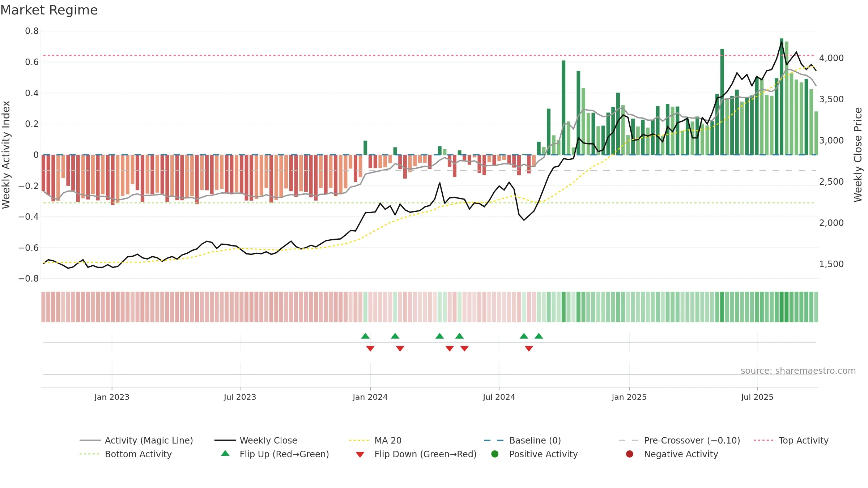This screenshot has width=868, height=488.
Task: Click the Jul 2024 axis label
Action: (x=499, y=397)
